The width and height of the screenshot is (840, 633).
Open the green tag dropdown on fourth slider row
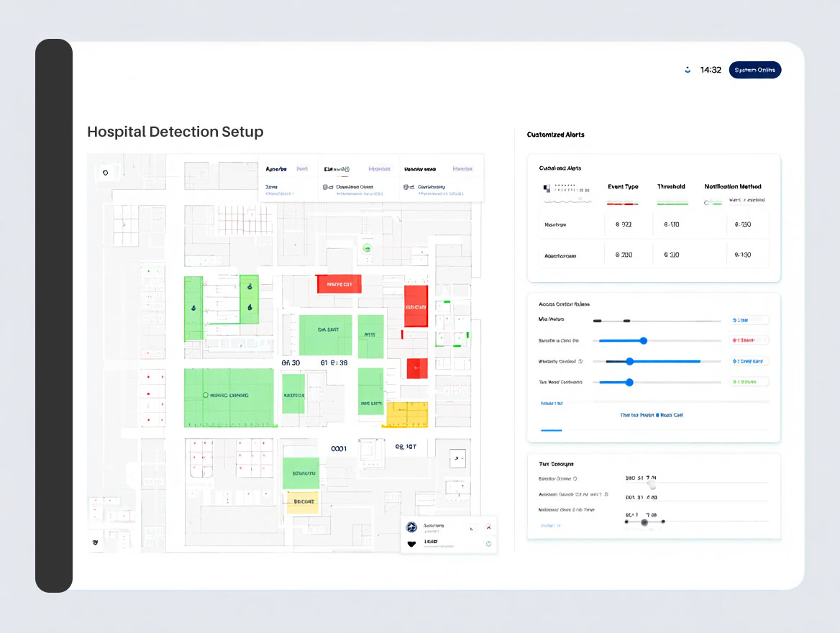coord(749,382)
